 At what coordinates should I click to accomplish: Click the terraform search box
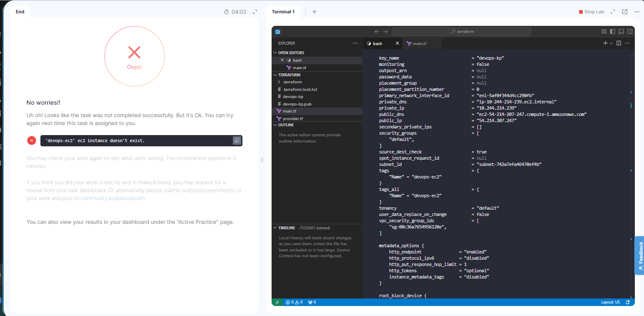click(x=462, y=32)
